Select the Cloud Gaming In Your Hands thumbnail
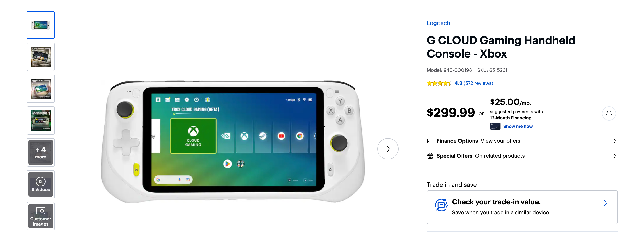The image size is (644, 234). click(x=40, y=57)
